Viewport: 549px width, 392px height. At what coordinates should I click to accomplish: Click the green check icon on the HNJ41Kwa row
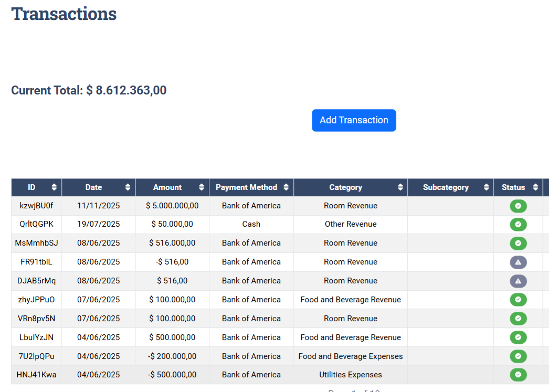518,375
